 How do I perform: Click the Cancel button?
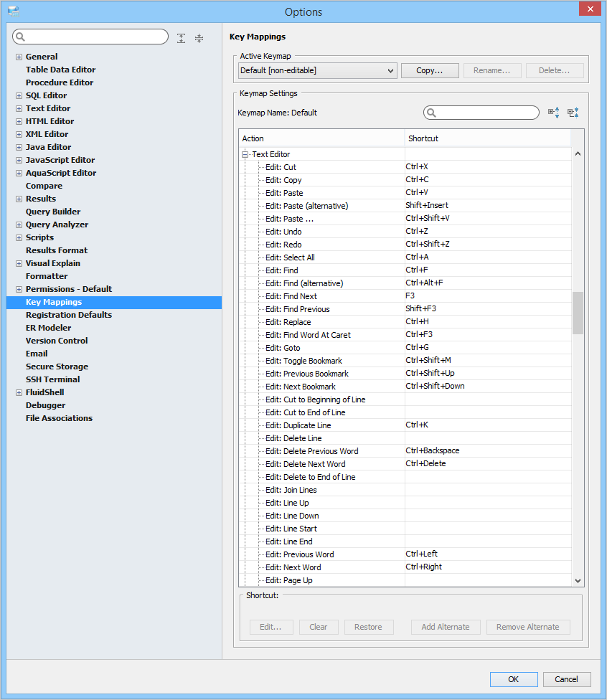point(567,679)
